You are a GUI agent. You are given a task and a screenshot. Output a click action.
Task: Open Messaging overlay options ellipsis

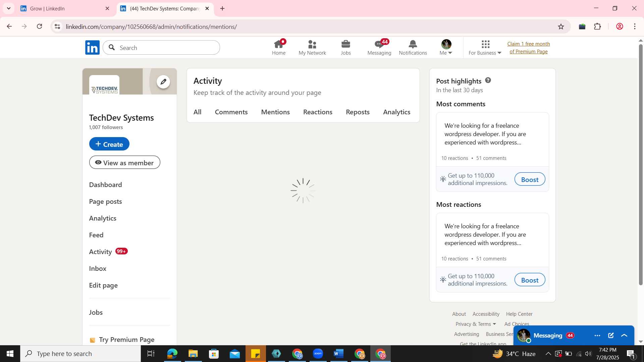pyautogui.click(x=597, y=336)
